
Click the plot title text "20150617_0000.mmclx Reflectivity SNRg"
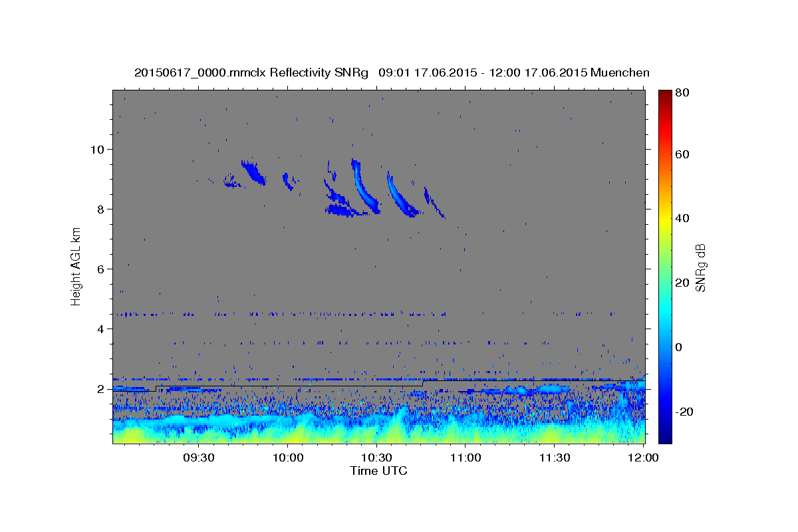point(251,72)
